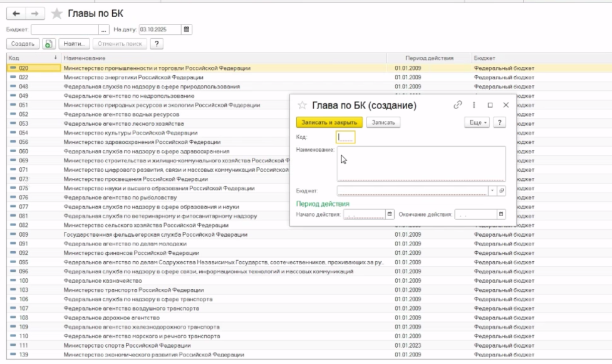Focus the Наименование text area
This screenshot has width=612, height=364.
[422, 164]
